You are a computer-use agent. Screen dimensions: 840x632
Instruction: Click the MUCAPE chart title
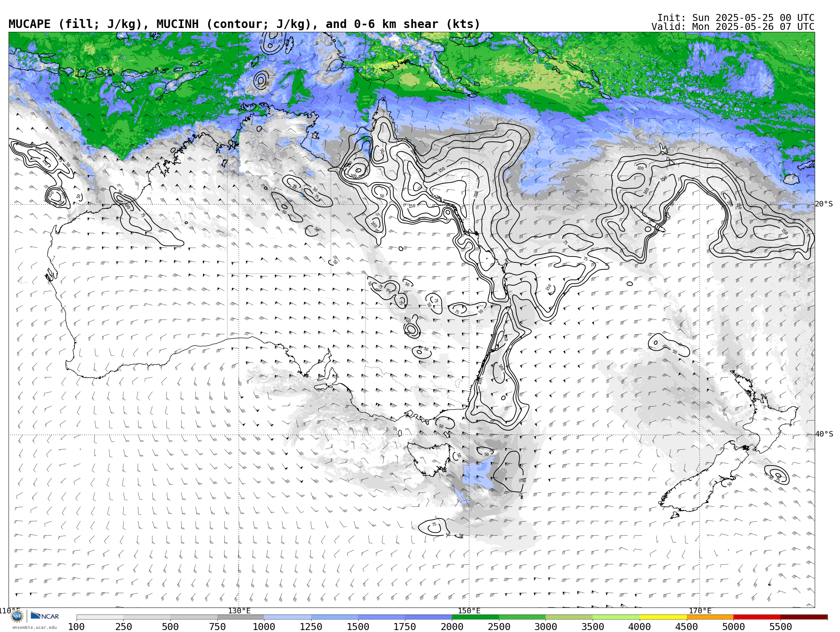tap(244, 24)
